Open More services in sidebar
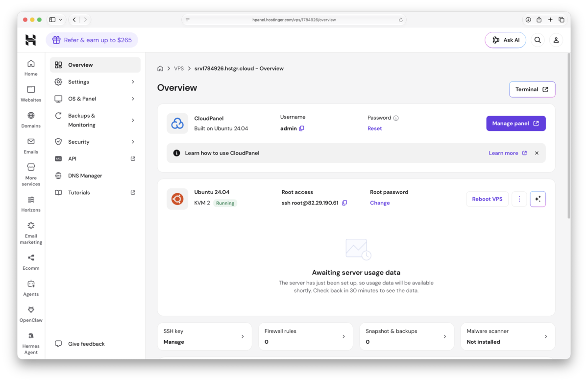 click(x=31, y=175)
